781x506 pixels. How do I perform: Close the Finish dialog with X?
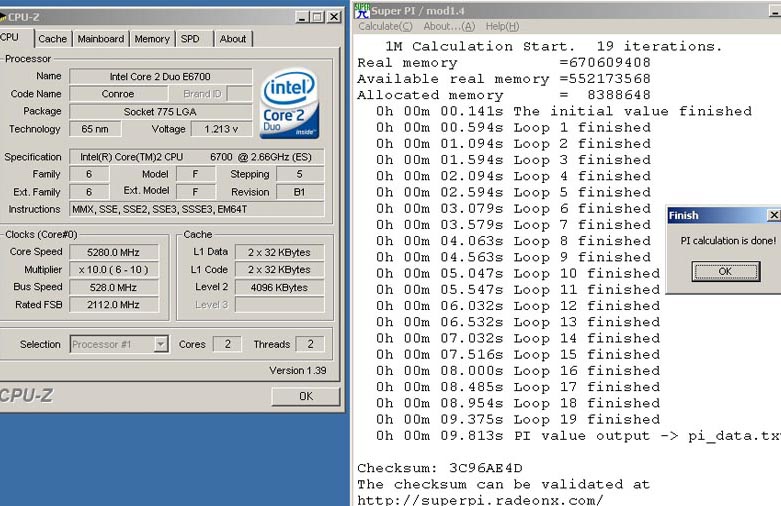coord(774,215)
